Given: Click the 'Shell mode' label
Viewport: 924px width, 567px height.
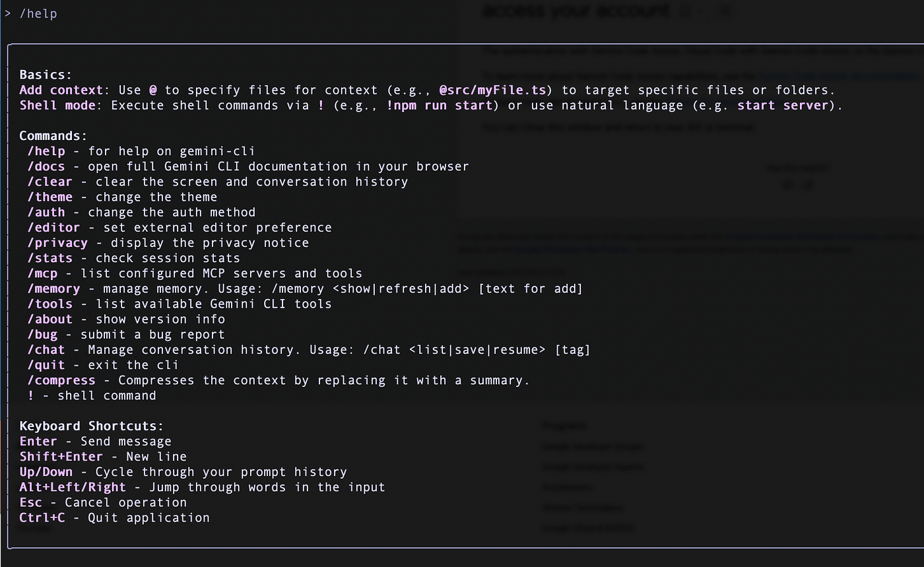Looking at the screenshot, I should (x=57, y=105).
